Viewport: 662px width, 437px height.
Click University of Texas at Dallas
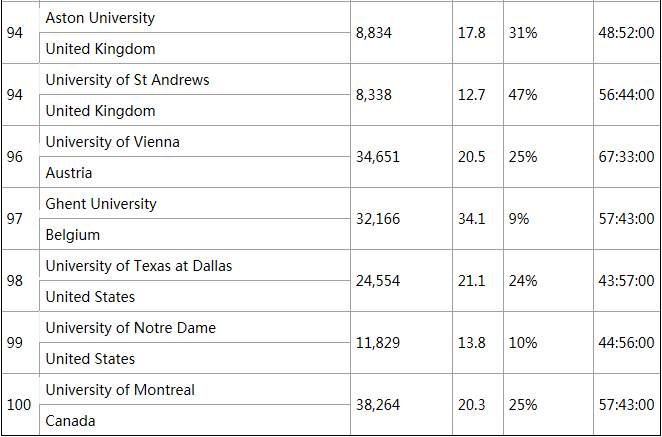coord(139,266)
